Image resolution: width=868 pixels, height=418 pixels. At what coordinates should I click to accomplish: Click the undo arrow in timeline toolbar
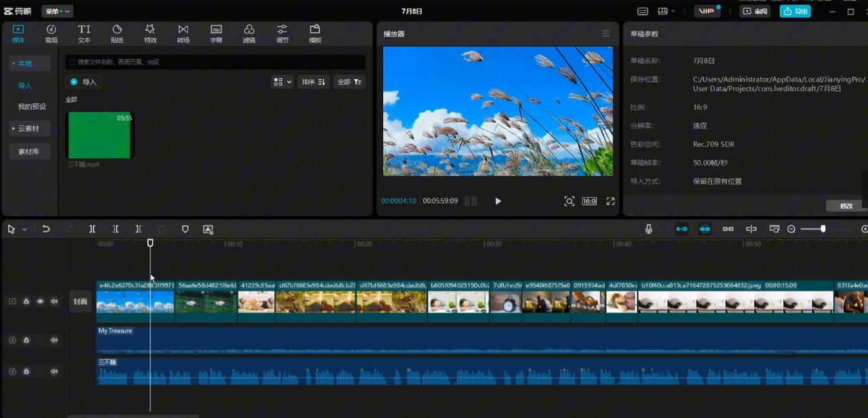click(46, 229)
